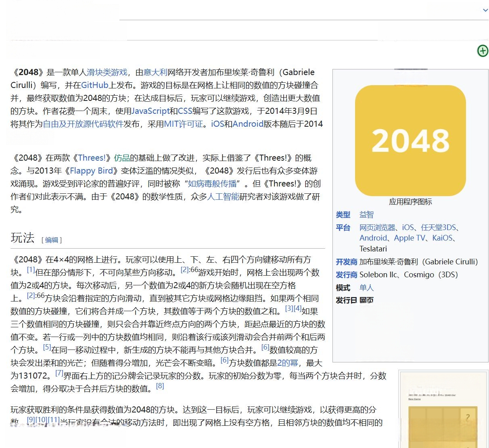489x448 pixels.
Task: Open the Apple TV platform link
Action: [x=410, y=238]
